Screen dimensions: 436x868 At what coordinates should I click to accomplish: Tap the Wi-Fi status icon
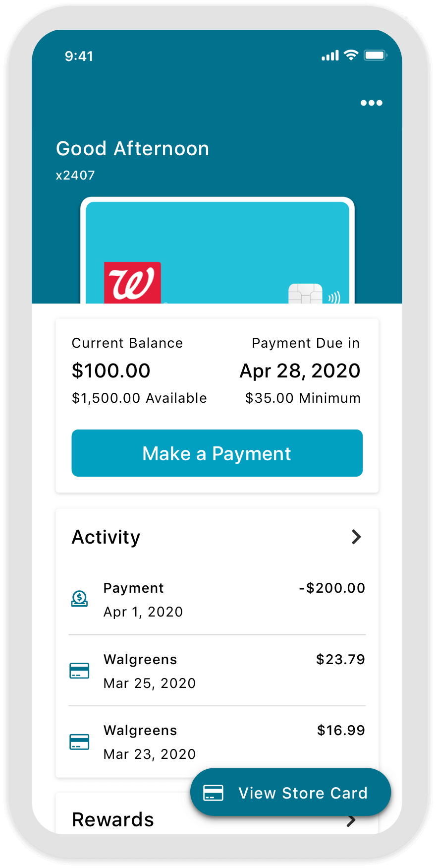(351, 55)
